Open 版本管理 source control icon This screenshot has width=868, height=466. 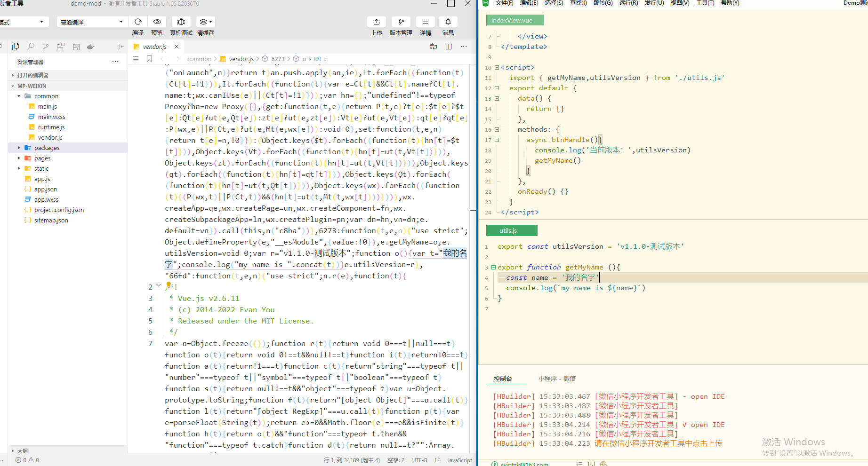(x=401, y=22)
